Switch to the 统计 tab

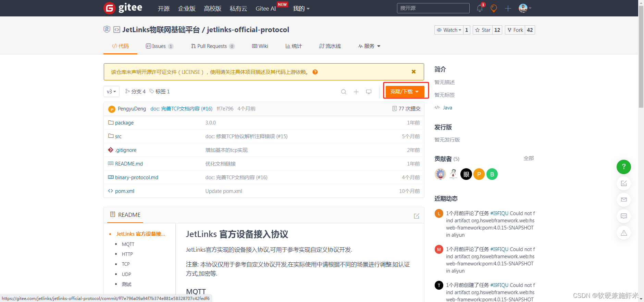(x=294, y=46)
